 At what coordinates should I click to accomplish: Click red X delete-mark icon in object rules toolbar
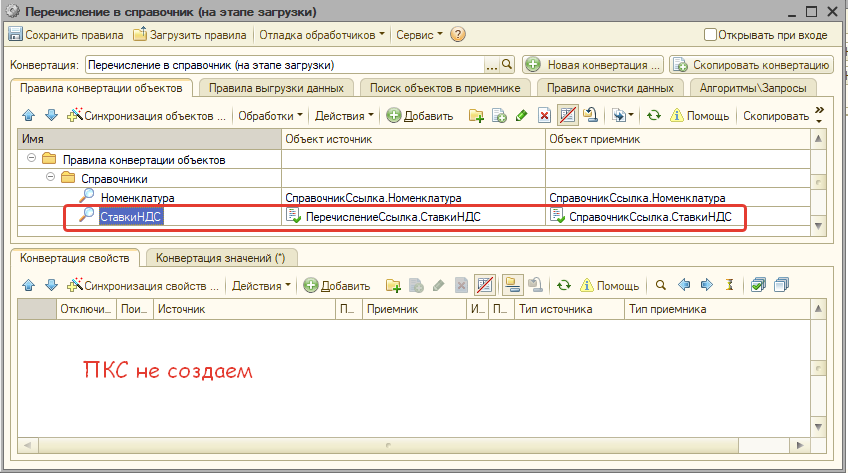click(544, 116)
